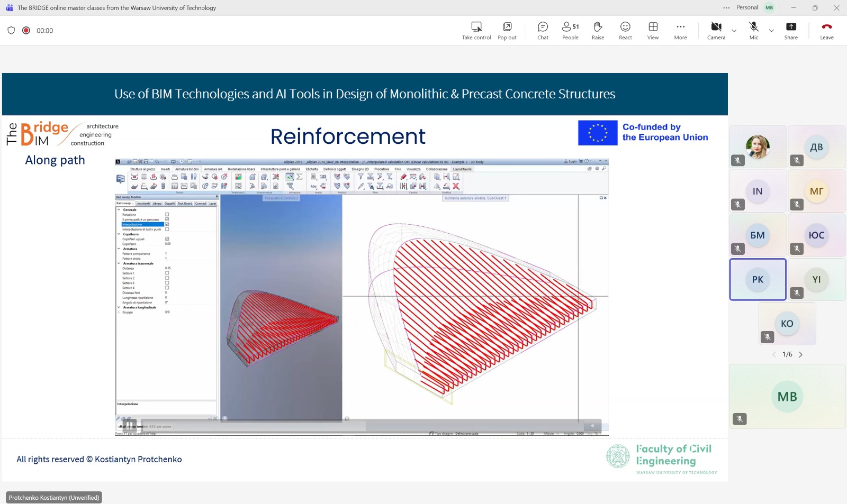Go to next participants page
The image size is (847, 504).
click(x=800, y=354)
